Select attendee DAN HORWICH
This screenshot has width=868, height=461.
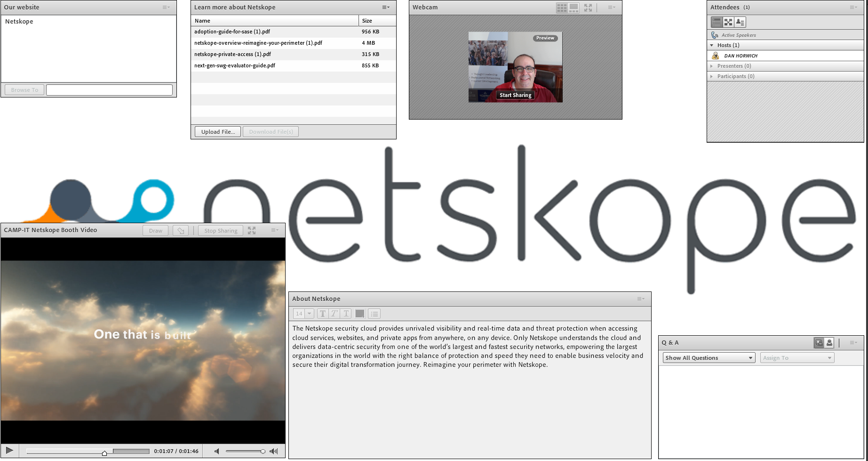[785, 56]
